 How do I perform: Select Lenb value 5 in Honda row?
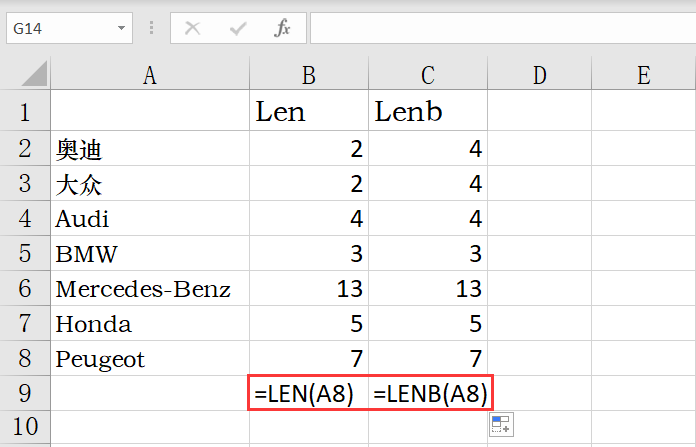pyautogui.click(x=428, y=323)
